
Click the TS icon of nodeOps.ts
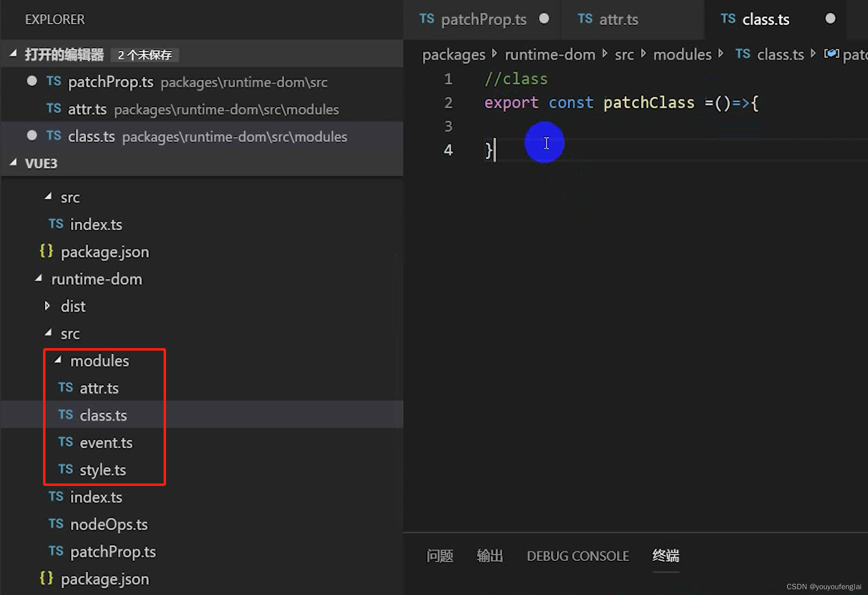tap(56, 524)
